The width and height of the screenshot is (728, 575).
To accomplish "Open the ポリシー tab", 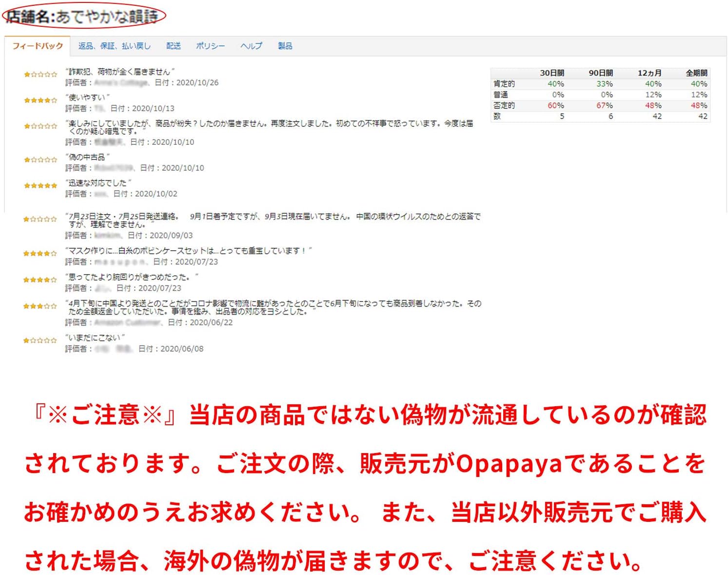I will click(x=210, y=45).
